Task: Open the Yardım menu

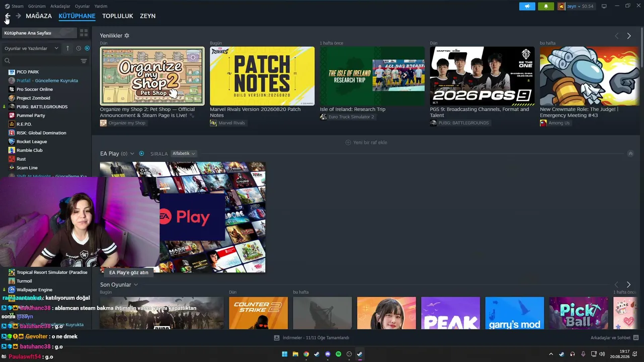Action: (101, 6)
